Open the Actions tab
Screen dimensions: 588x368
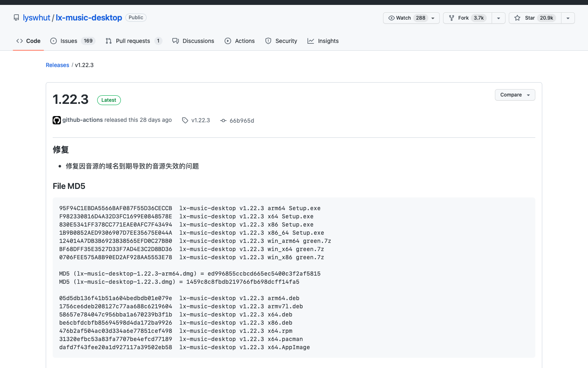[240, 41]
